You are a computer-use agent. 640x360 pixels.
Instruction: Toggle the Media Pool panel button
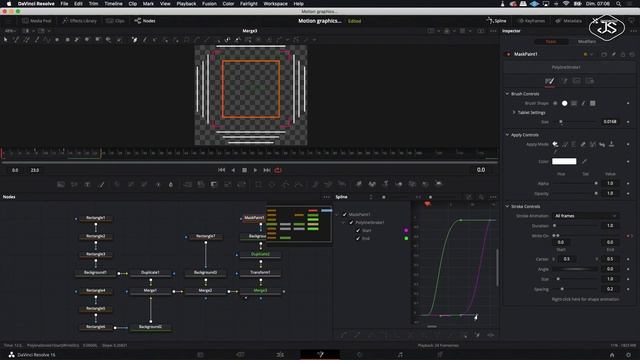[37, 21]
